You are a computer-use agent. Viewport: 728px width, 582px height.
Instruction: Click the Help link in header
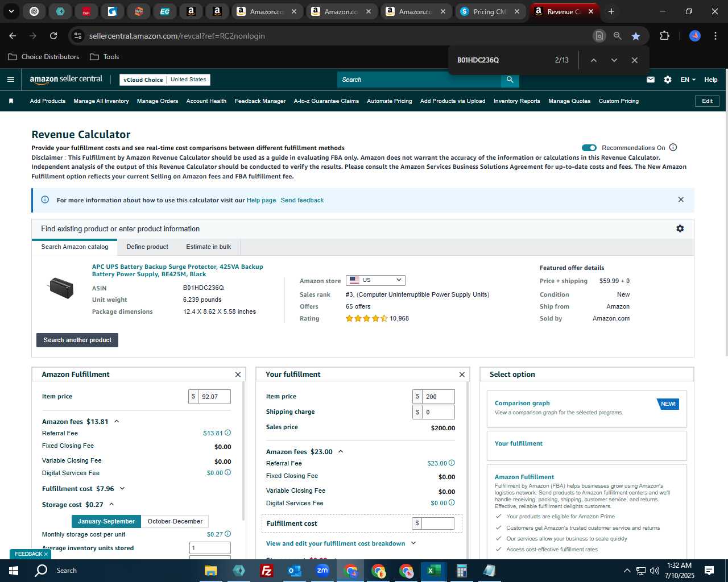(711, 80)
